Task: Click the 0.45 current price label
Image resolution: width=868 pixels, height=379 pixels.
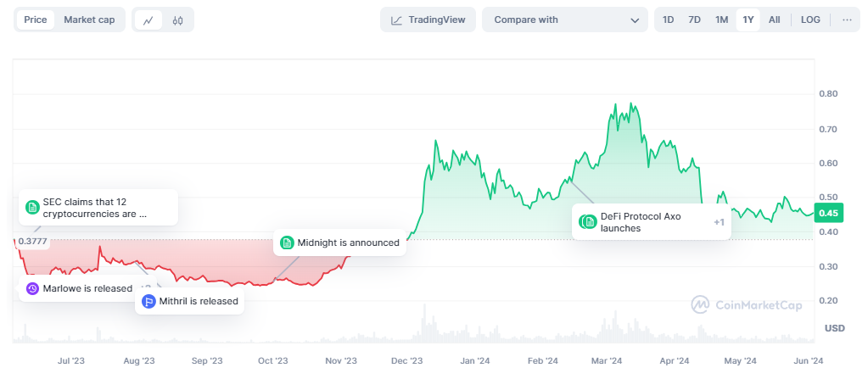Action: pyautogui.click(x=828, y=214)
